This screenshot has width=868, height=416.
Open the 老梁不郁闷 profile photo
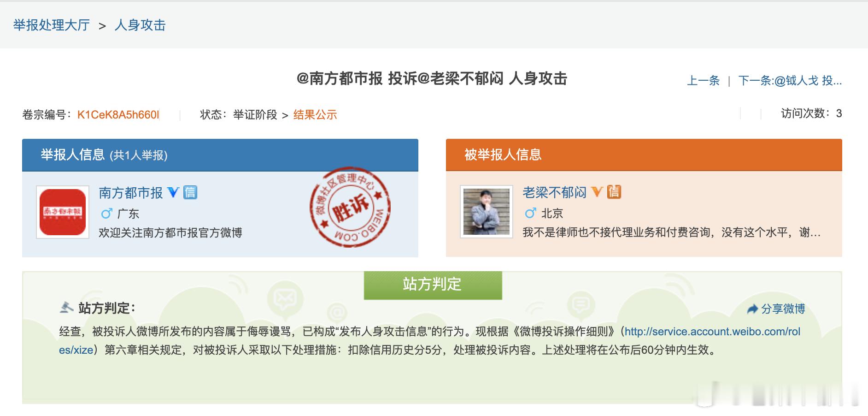[487, 212]
